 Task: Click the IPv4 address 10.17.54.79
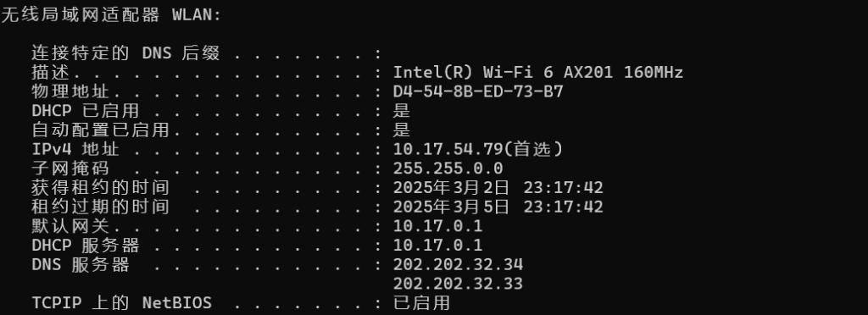[448, 149]
